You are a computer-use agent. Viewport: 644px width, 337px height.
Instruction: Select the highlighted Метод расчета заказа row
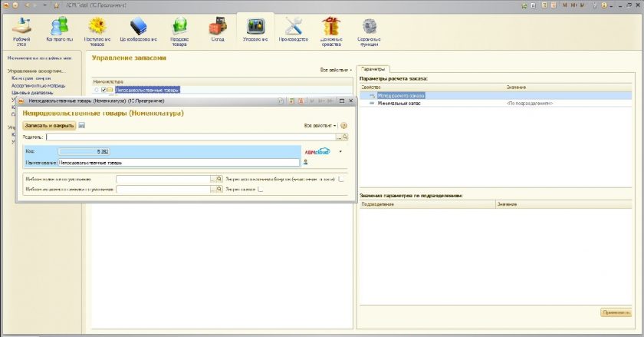click(496, 95)
